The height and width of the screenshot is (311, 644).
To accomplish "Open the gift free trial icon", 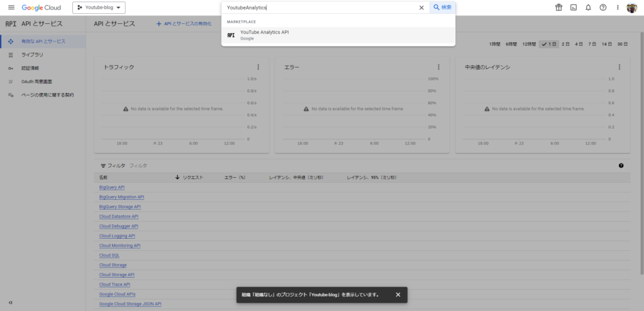I will pos(558,8).
